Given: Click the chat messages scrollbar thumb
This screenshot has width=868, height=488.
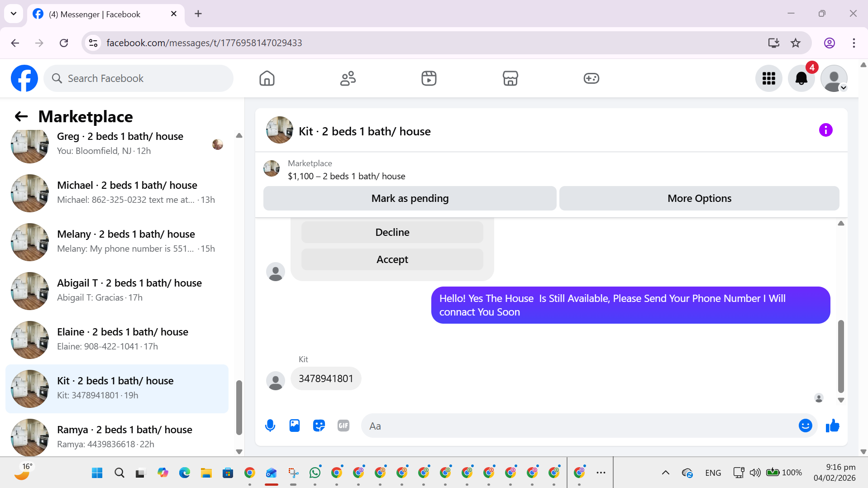Looking at the screenshot, I should [841, 356].
